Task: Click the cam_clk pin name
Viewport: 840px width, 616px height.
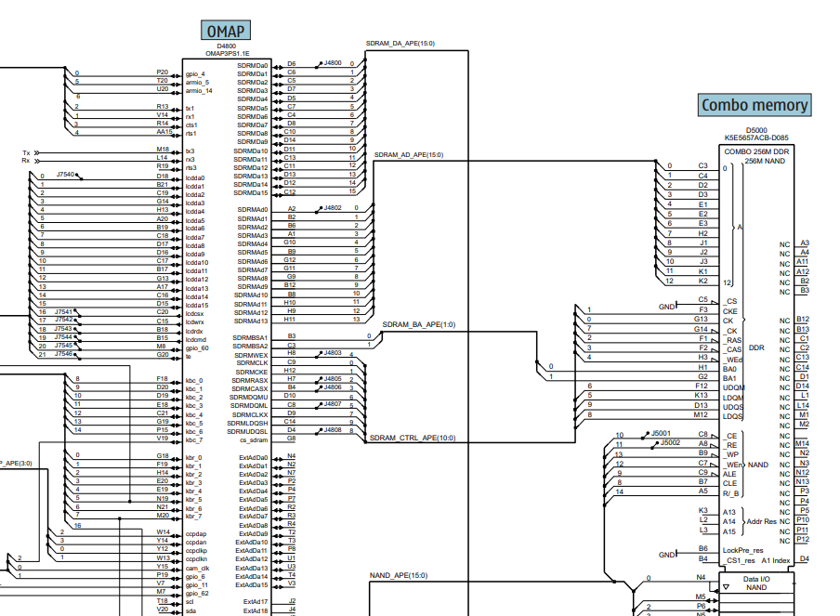Action: point(198,568)
